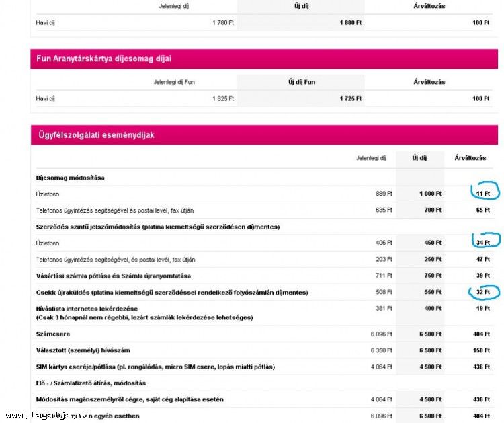Click the 1 725 Ft new Fun fee
Viewport: 504px width, 423px height.
click(x=350, y=99)
